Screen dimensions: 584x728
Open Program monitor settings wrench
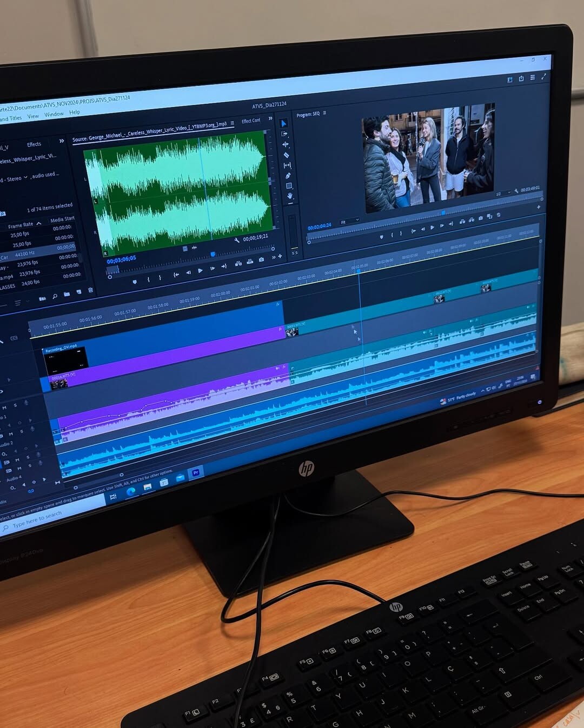516,191
